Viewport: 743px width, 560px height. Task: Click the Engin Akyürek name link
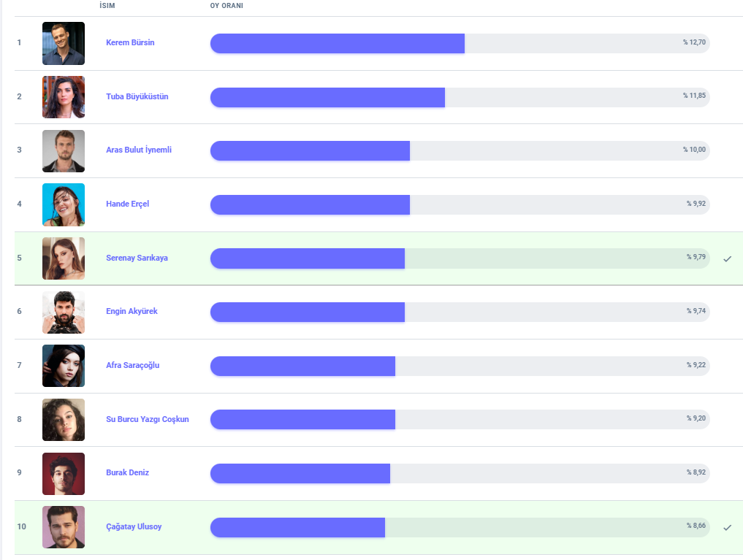click(132, 311)
